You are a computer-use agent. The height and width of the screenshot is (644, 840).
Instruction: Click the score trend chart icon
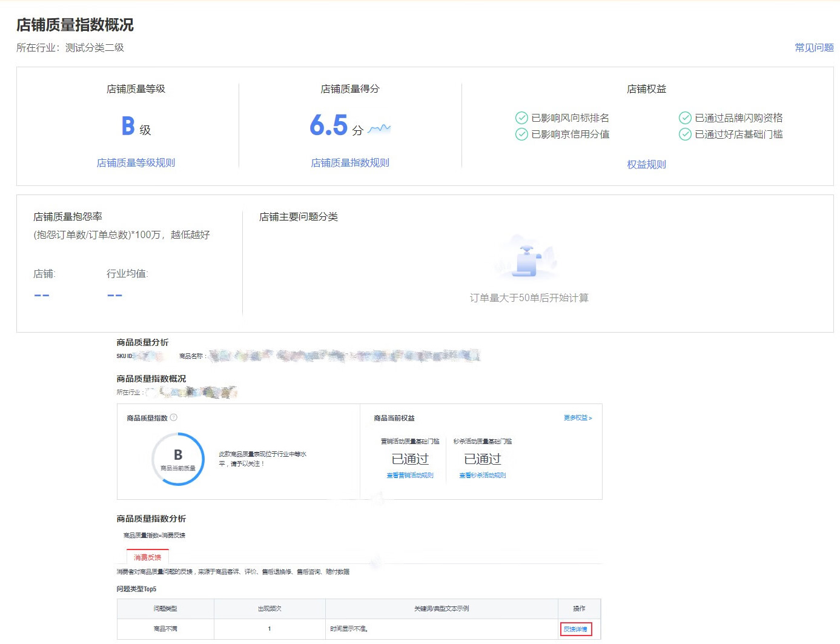(x=379, y=128)
